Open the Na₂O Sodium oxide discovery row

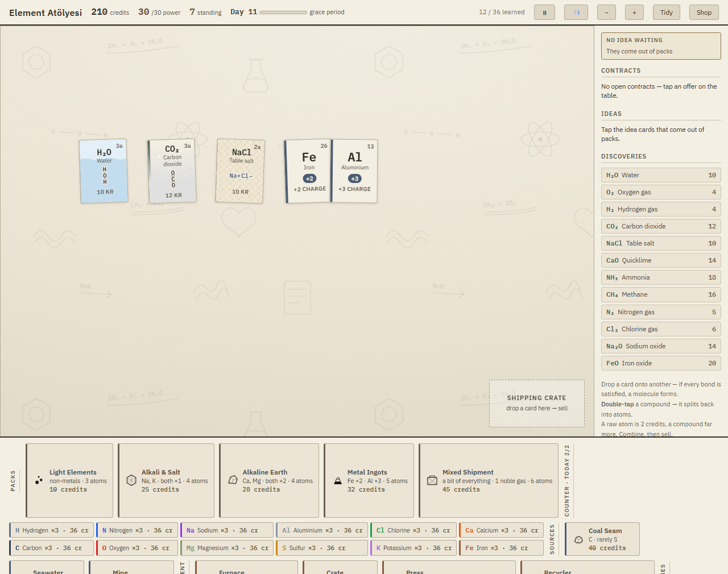click(661, 346)
